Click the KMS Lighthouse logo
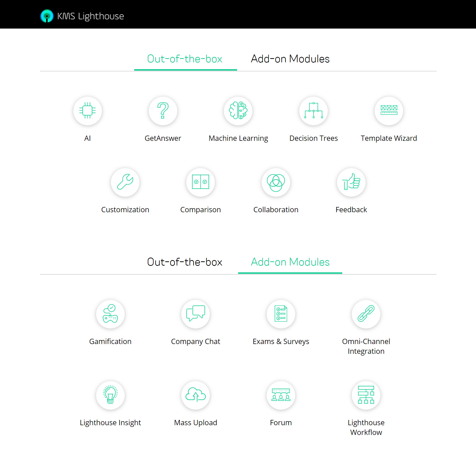This screenshot has width=476, height=451. click(82, 16)
